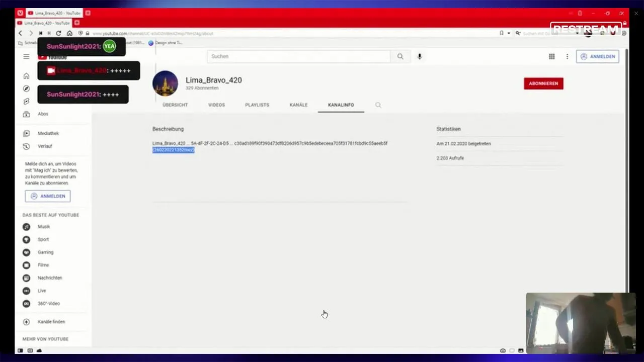Click the status bar mail icon
Screen dimensions: 644x362
click(x=30, y=350)
